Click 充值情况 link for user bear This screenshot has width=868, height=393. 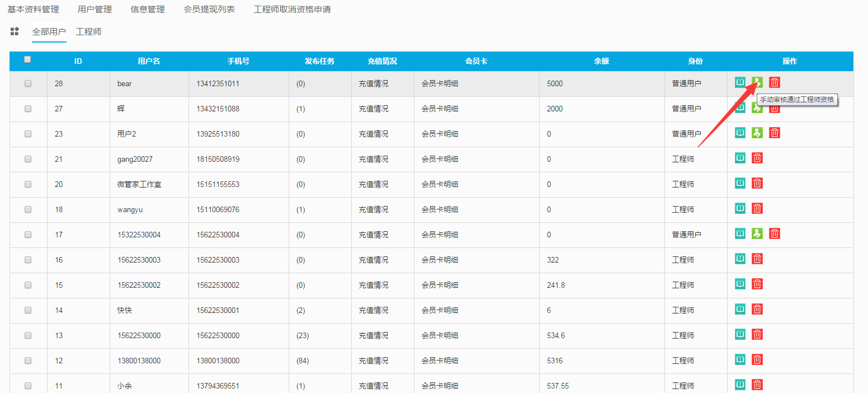373,83
